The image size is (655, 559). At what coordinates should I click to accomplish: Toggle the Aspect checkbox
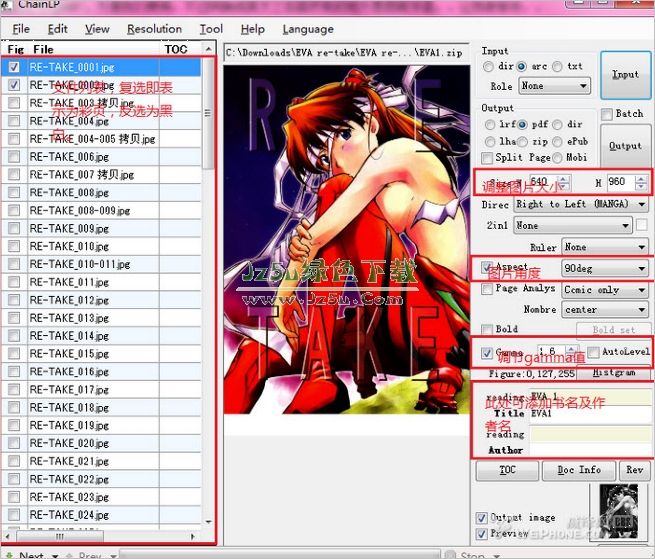pyautogui.click(x=487, y=267)
